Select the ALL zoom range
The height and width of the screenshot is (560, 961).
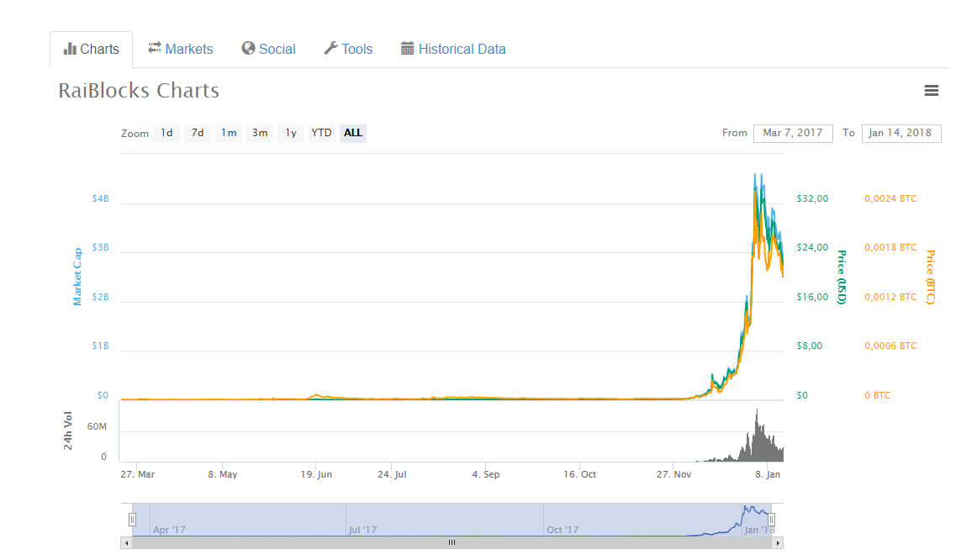tap(353, 133)
